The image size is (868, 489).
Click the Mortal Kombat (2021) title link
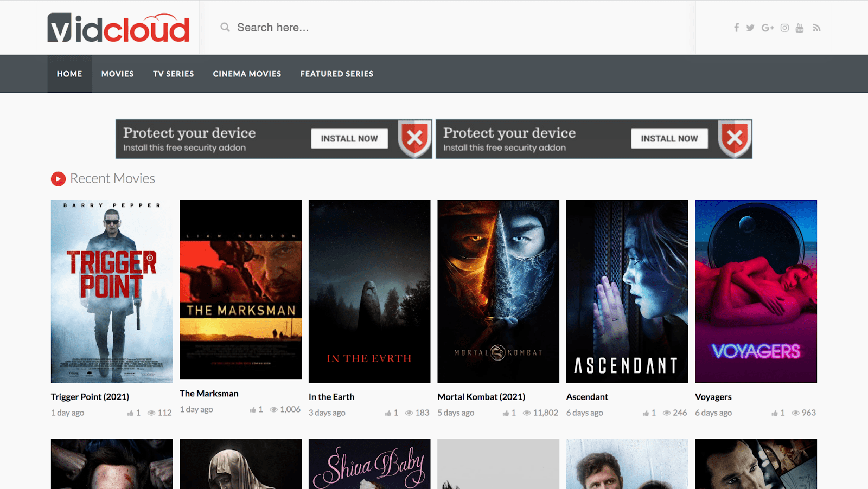[481, 397]
